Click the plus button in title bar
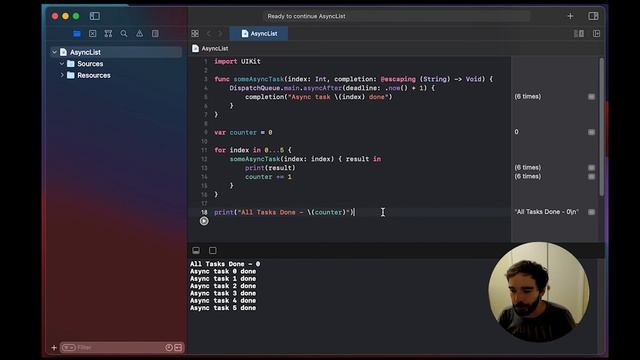This screenshot has height=360, width=640. point(570,16)
